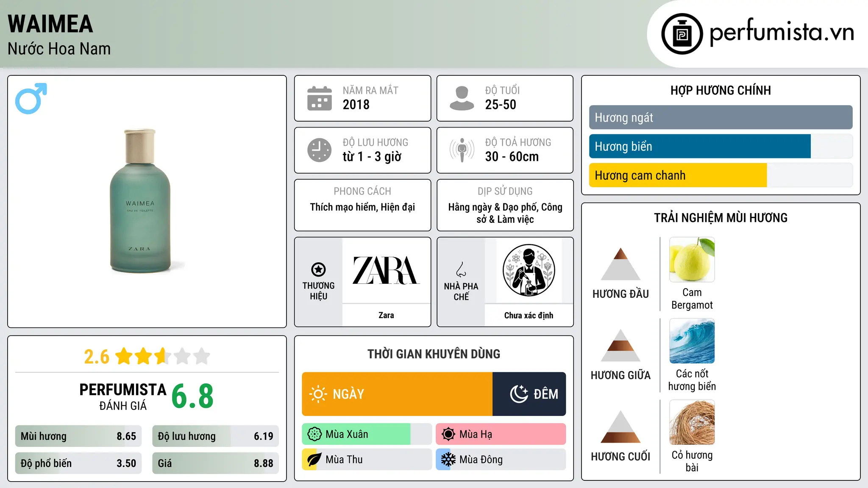
Task: Click the Cam Bergamot note label
Action: [x=692, y=299]
